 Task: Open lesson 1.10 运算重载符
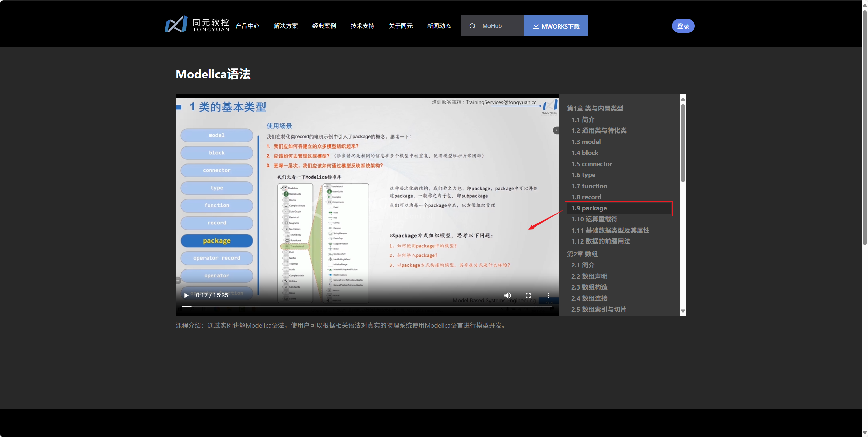tap(594, 219)
